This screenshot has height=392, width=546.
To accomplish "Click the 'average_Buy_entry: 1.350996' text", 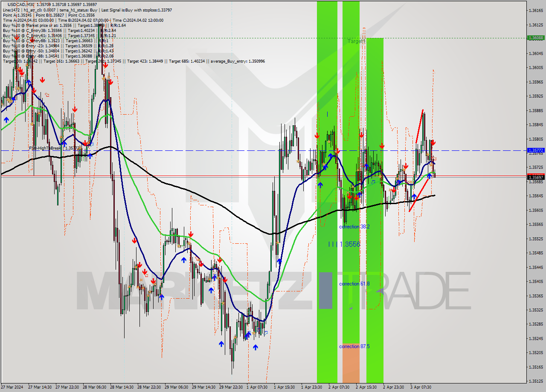I will (x=238, y=61).
